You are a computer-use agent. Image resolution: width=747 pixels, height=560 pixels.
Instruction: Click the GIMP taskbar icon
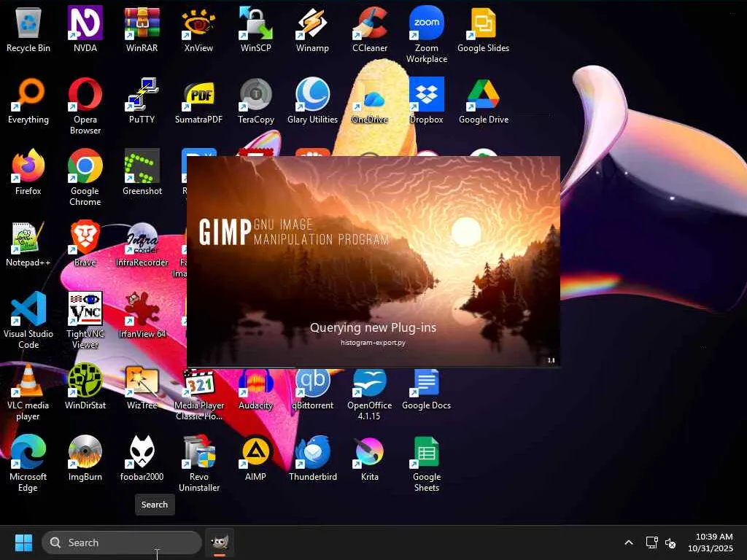click(220, 542)
